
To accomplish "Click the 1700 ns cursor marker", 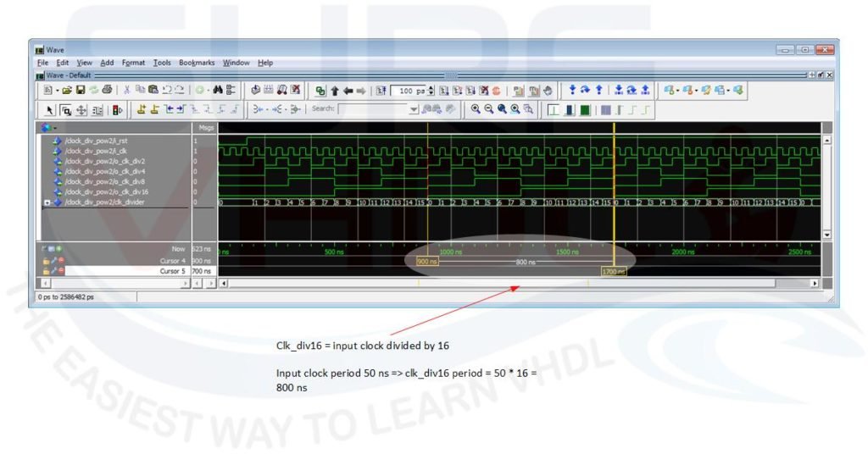I will pos(614,271).
